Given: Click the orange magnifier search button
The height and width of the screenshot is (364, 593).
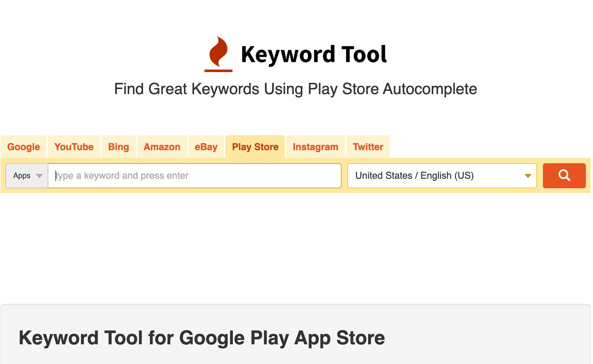Looking at the screenshot, I should click(564, 176).
